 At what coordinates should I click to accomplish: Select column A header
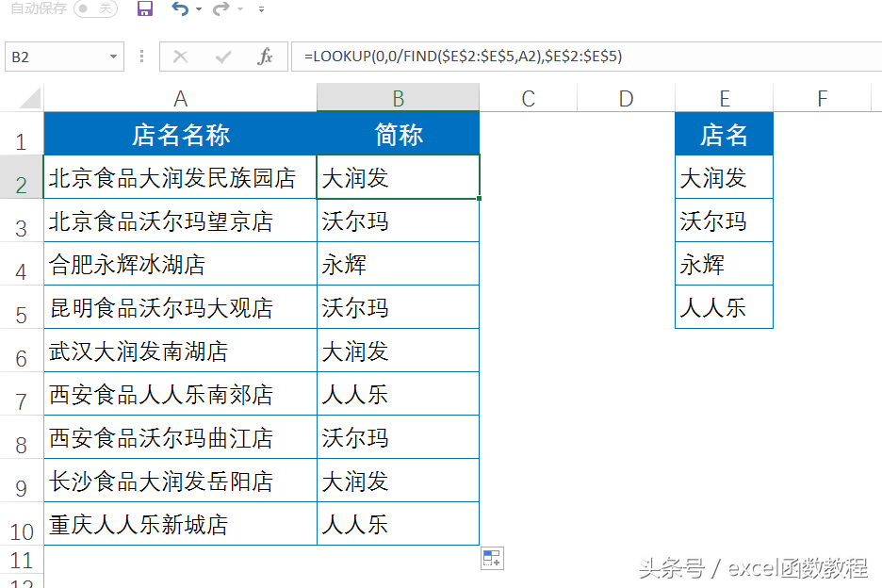(180, 98)
